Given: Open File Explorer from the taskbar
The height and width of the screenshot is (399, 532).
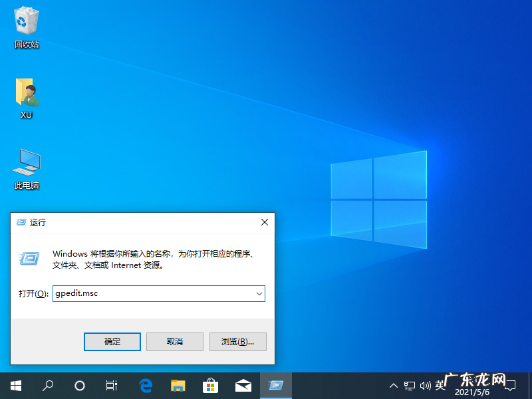Looking at the screenshot, I should [178, 386].
